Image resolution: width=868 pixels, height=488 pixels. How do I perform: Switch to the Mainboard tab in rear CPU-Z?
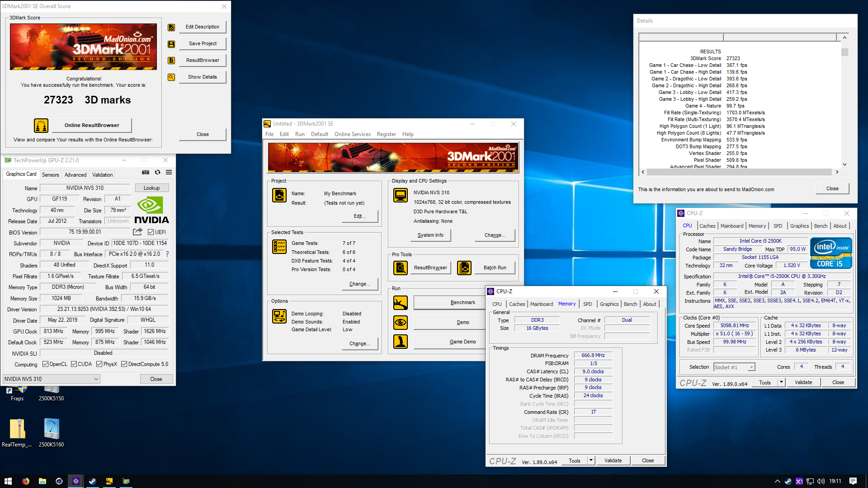tap(732, 226)
